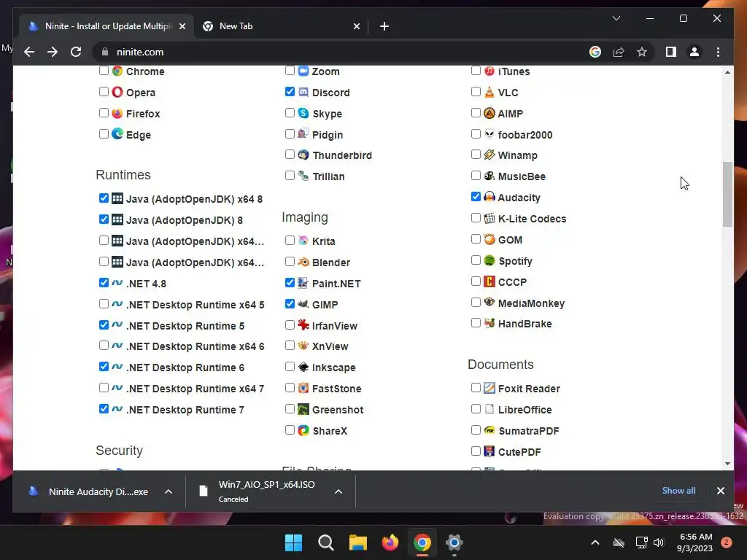Click the SumatraPDF label
The width and height of the screenshot is (747, 560).
tap(528, 430)
